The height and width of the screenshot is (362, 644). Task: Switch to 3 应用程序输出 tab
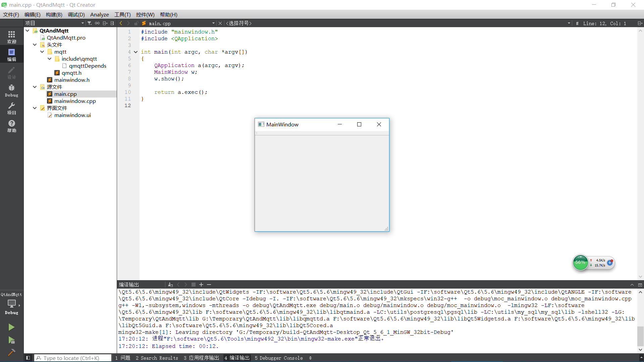[x=201, y=358]
